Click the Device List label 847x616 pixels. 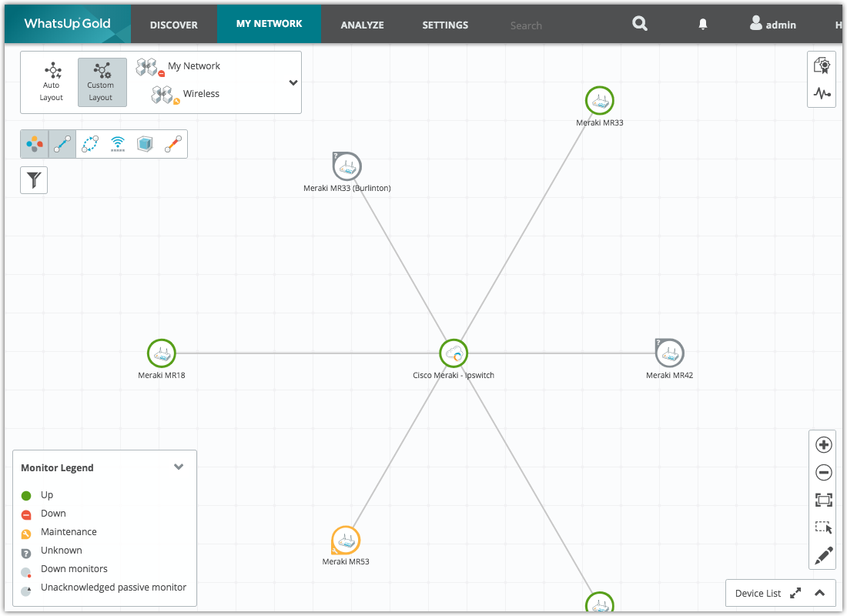[x=758, y=594]
